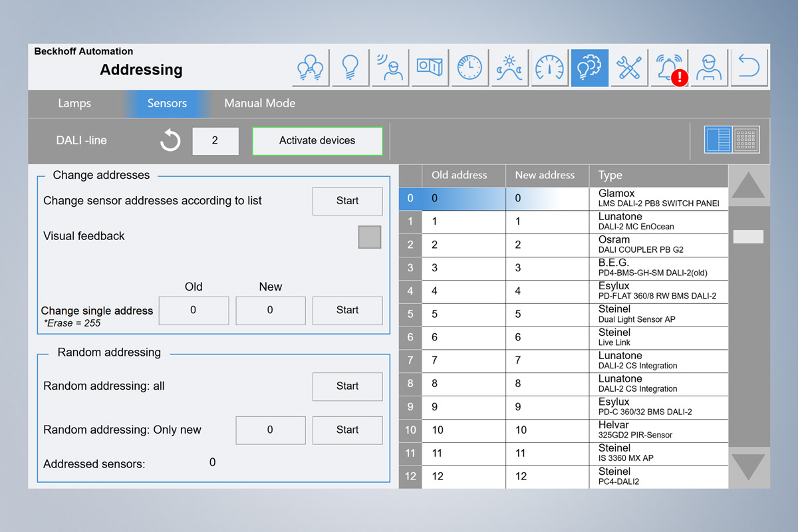Click Activate devices
This screenshot has height=532, width=798.
pyautogui.click(x=317, y=141)
